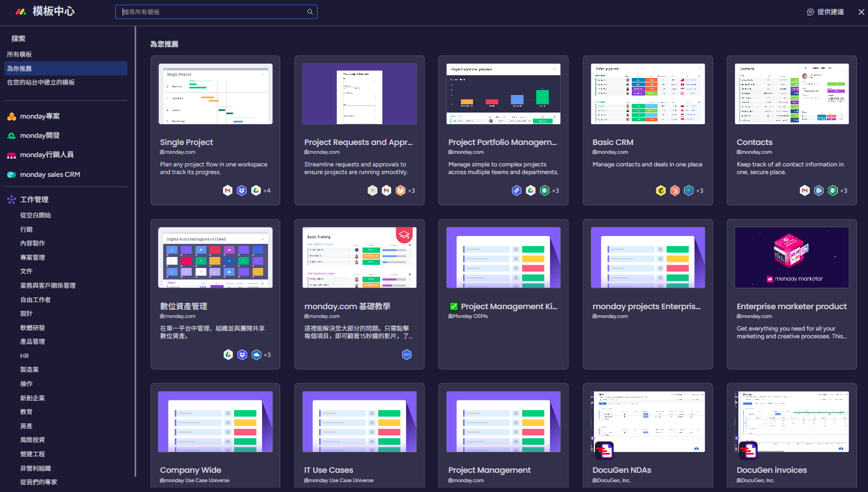Open the HR category
This screenshot has height=492, width=868.
coord(24,356)
